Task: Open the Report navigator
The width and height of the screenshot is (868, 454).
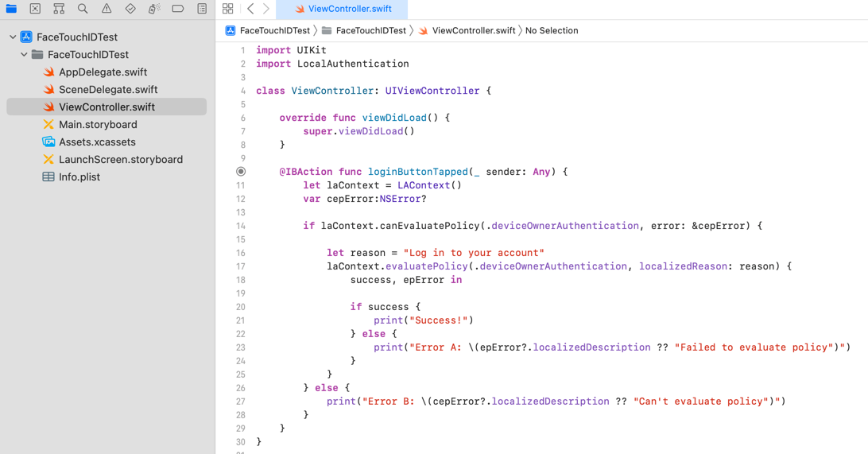Action: coord(202,9)
